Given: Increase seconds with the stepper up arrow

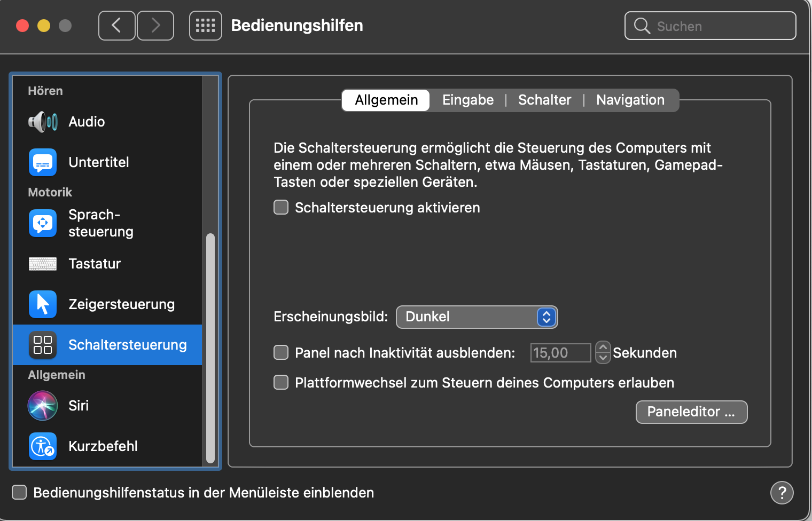Looking at the screenshot, I should click(x=603, y=347).
